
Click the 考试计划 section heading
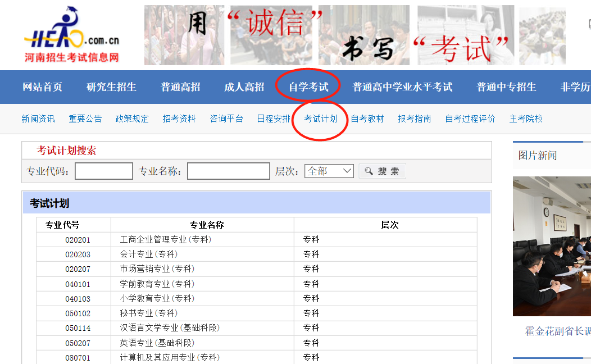tap(49, 204)
